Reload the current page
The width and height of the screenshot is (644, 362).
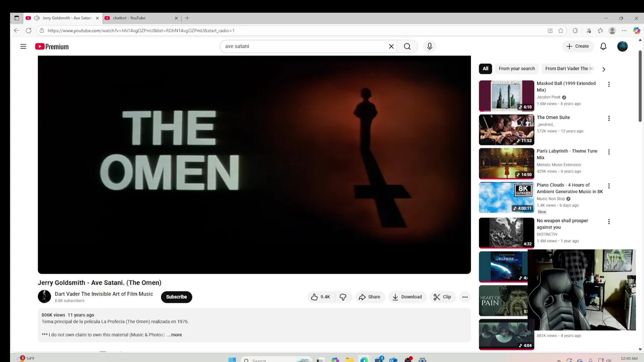tap(29, 31)
